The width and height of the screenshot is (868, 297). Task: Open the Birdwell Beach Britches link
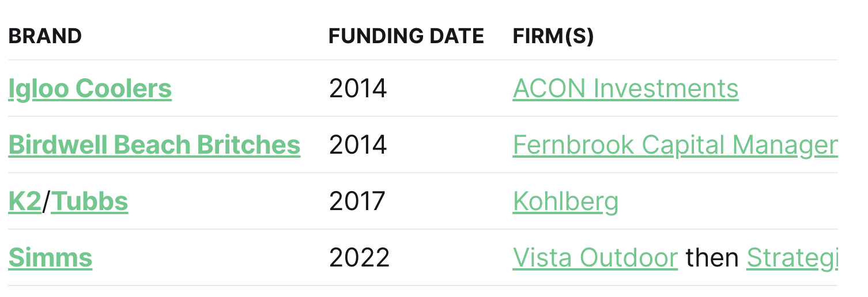(154, 145)
